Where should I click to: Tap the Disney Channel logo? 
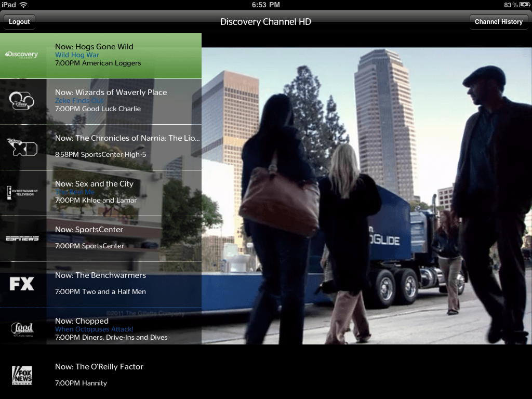pos(22,101)
